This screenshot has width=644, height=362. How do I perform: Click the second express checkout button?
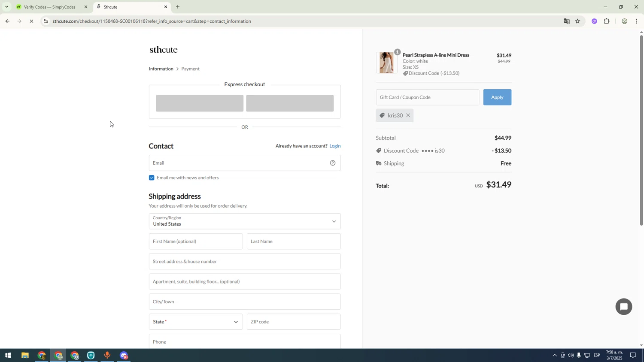click(x=290, y=103)
